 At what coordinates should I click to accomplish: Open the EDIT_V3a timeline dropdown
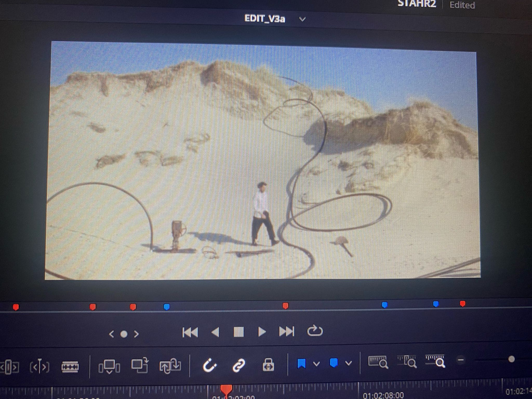point(302,19)
